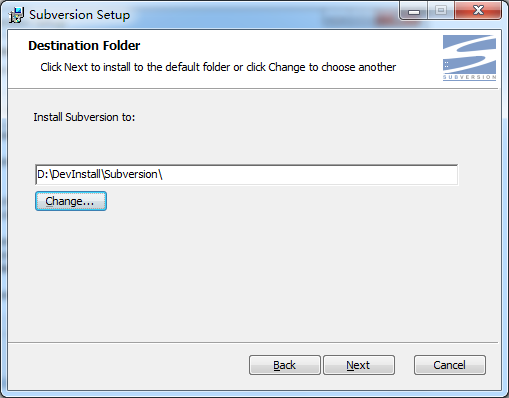Click the "D:" drive letter in the path
The height and width of the screenshot is (398, 509).
pyautogui.click(x=43, y=174)
